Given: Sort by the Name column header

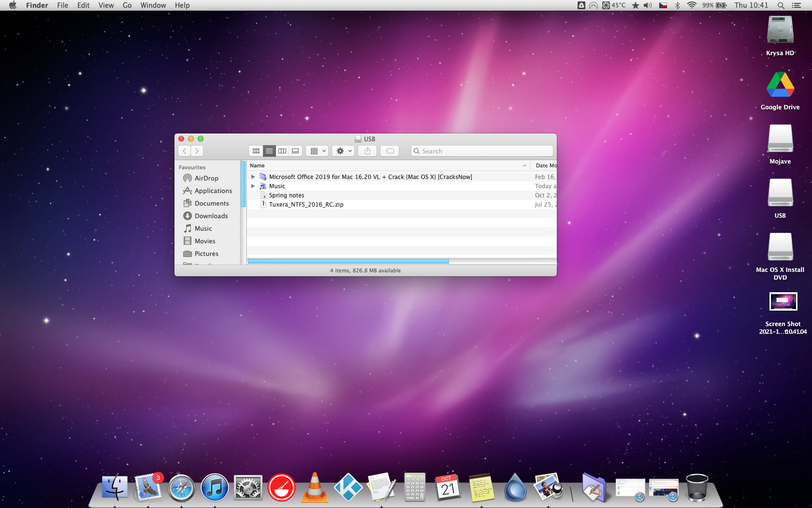Looking at the screenshot, I should coord(387,165).
